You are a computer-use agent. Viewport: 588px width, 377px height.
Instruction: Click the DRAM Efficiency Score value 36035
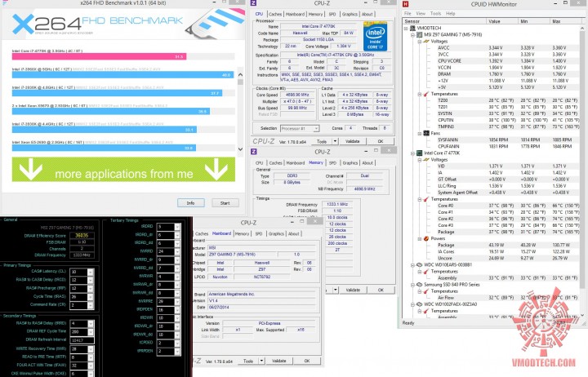pos(82,236)
